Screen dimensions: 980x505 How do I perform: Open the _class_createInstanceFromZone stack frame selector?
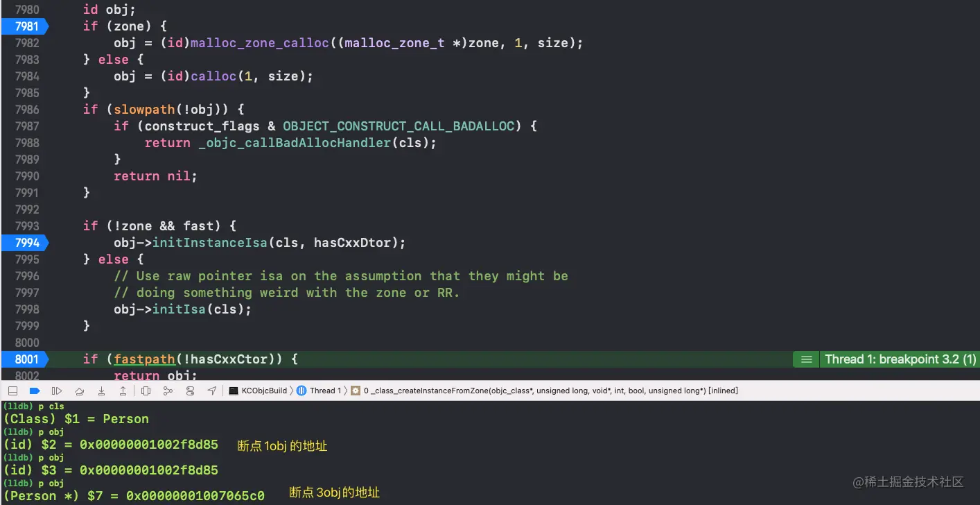click(544, 391)
